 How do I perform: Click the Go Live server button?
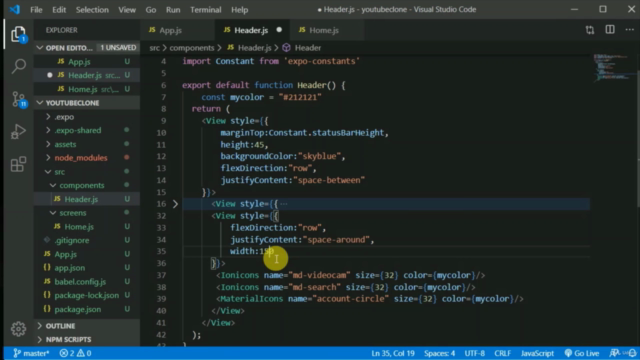[582, 353]
